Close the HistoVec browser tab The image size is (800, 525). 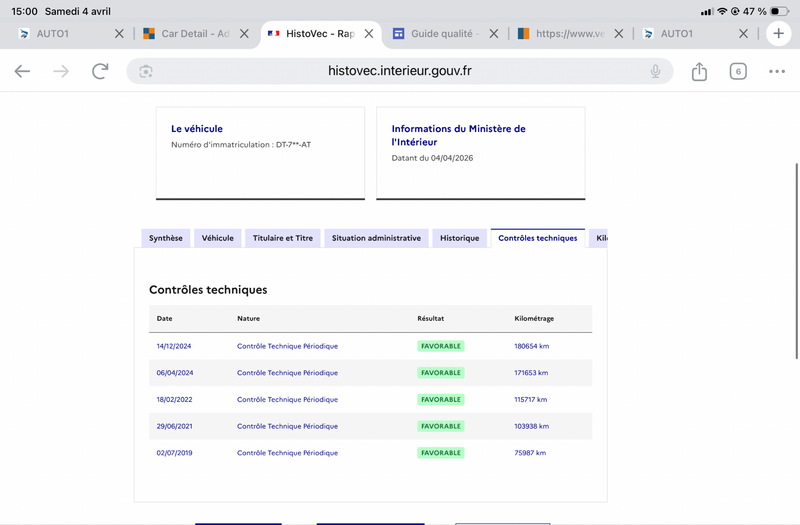(369, 34)
